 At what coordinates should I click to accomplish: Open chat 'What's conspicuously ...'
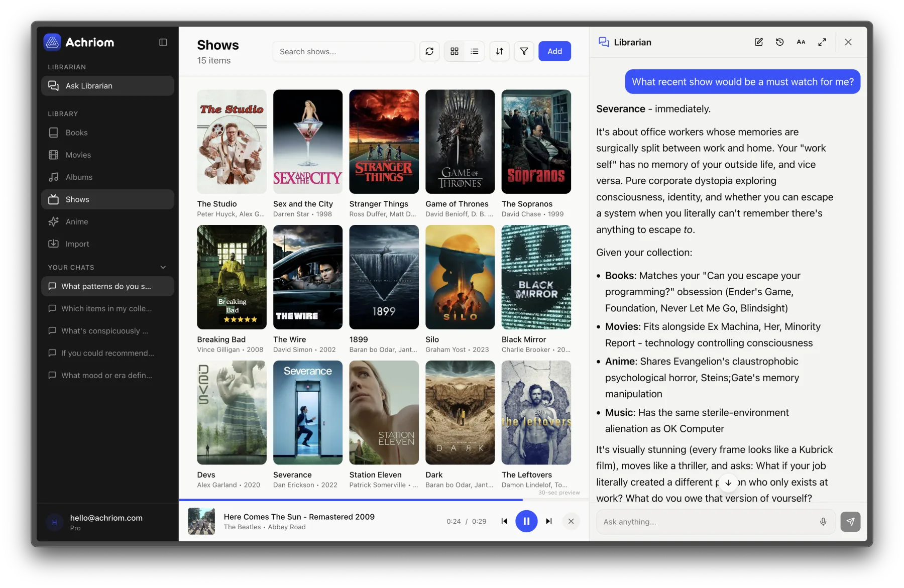pos(107,331)
